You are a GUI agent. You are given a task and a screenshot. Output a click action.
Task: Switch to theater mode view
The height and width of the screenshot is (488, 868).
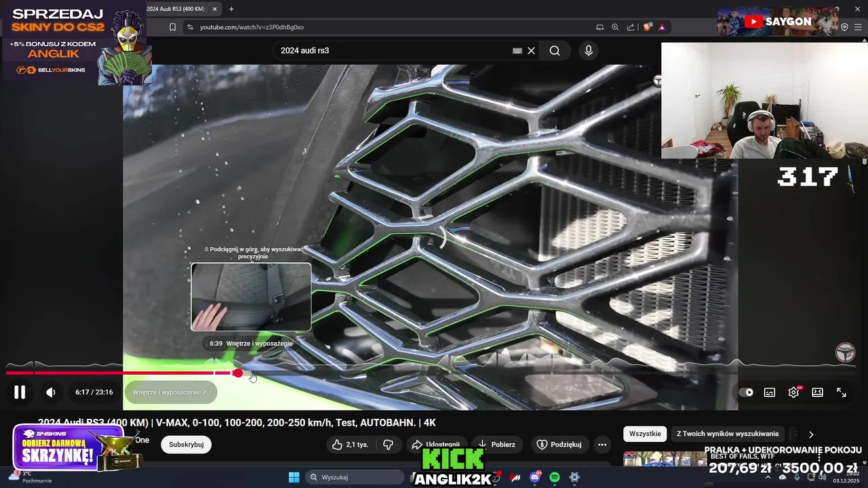817,392
